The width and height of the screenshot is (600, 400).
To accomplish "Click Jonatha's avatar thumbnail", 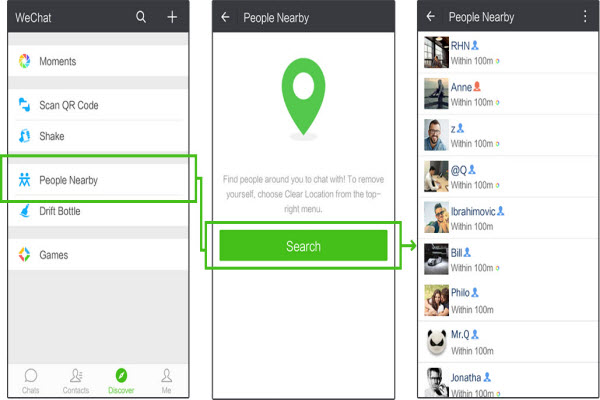I will coord(436,382).
